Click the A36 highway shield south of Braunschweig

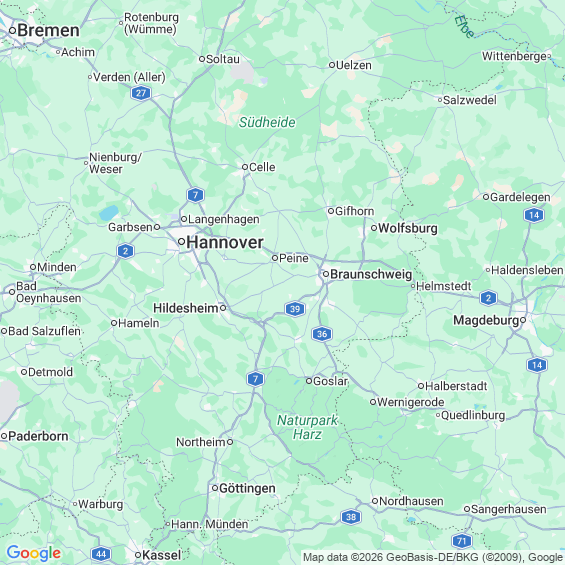322,334
